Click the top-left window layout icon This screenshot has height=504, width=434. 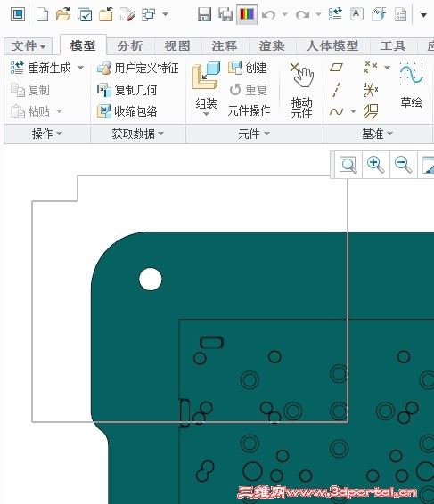coord(18,14)
